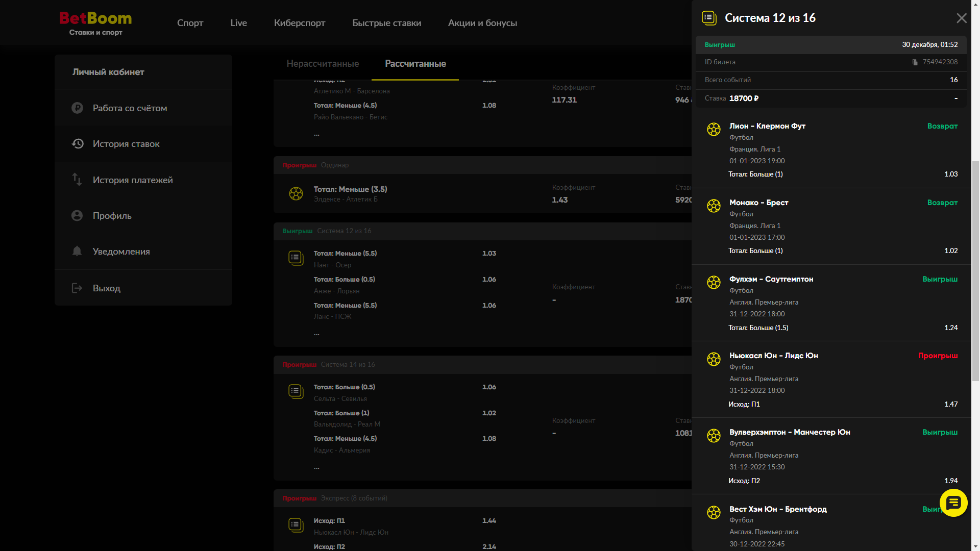Screen dimensions: 980x551
Task: Open Профиль in the personal cabinet
Action: pyautogui.click(x=112, y=216)
